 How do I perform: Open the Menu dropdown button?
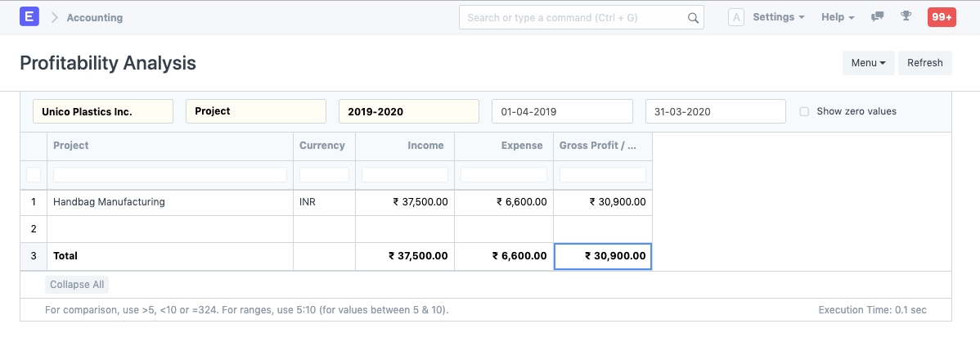pyautogui.click(x=868, y=63)
